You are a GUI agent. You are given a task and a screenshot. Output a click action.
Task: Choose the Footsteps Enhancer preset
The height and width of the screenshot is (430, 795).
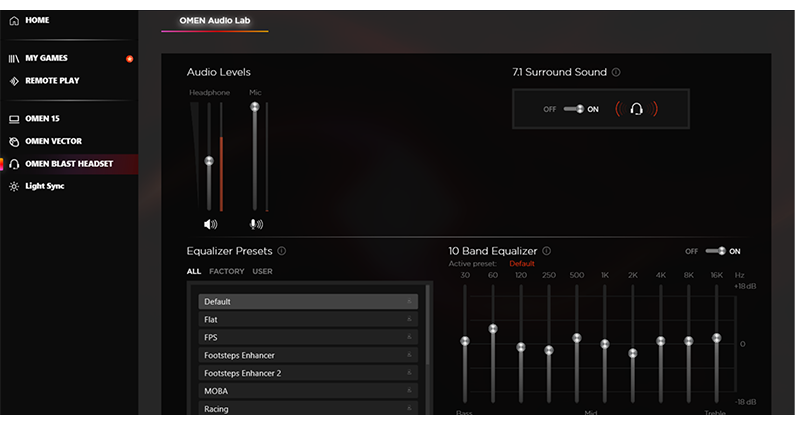tap(308, 355)
